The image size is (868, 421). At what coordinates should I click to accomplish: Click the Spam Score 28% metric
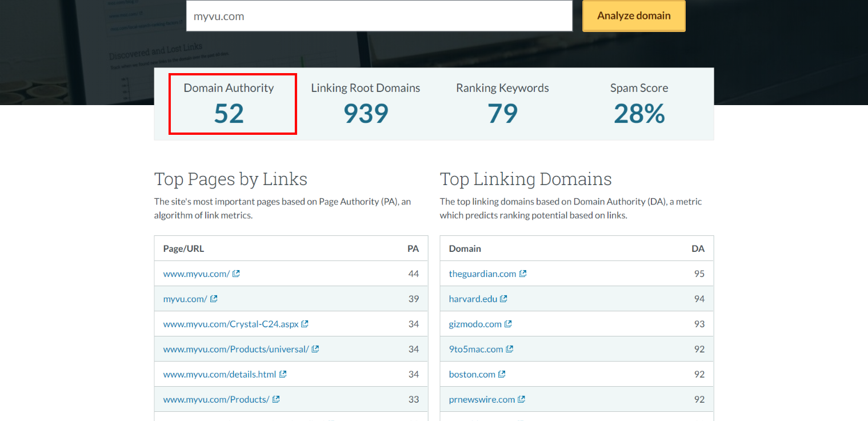click(x=639, y=113)
